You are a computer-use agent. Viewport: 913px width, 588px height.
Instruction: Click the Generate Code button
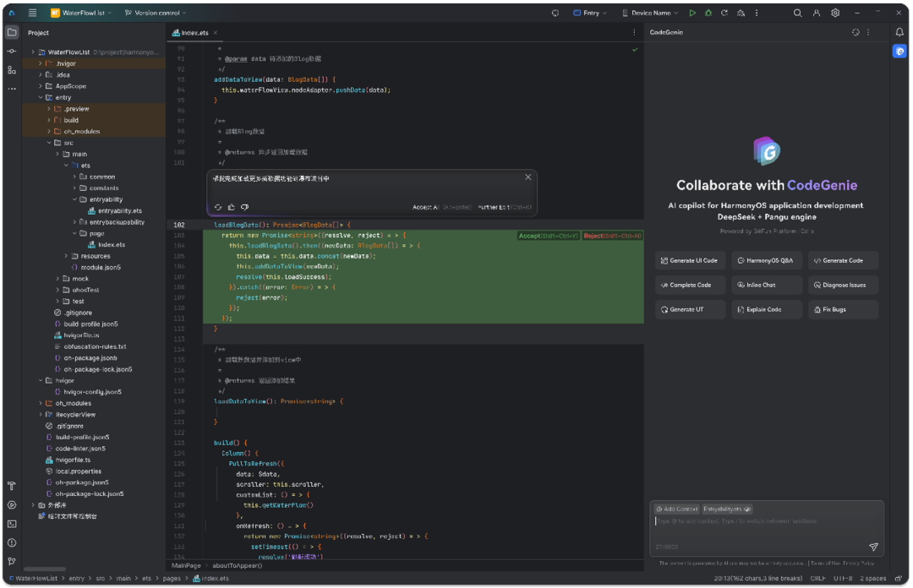(x=843, y=261)
